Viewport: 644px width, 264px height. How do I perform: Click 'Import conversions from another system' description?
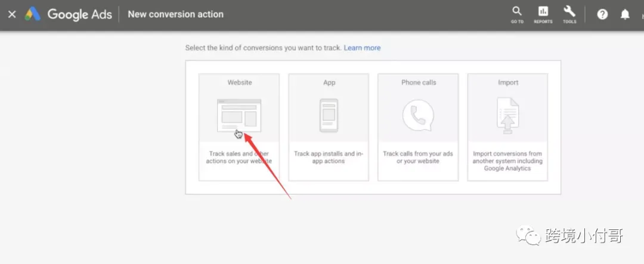coord(507,161)
